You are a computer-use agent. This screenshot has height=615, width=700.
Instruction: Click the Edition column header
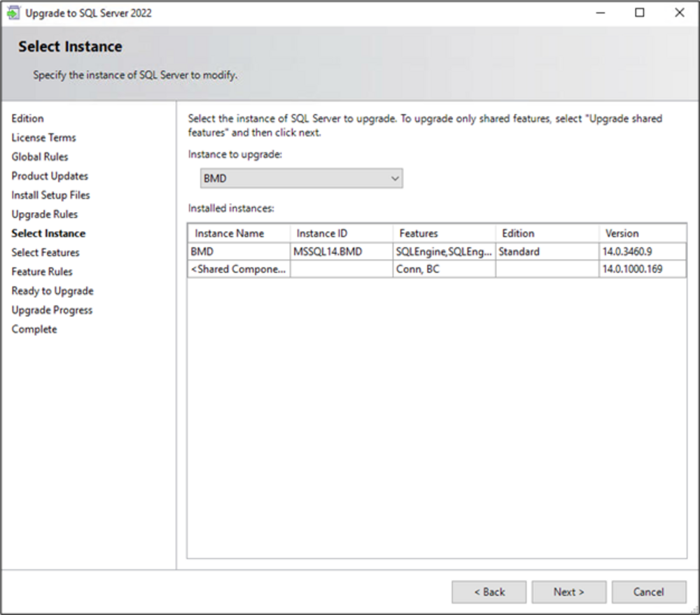tap(547, 234)
